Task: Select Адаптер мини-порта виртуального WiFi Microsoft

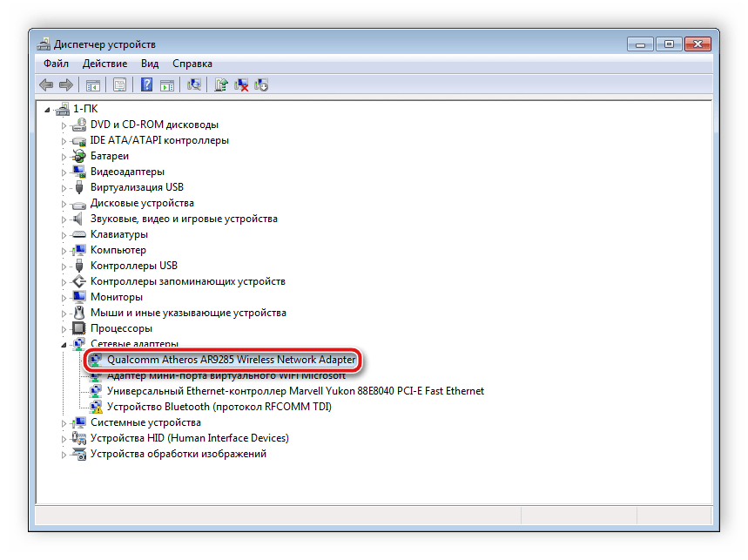Action: point(226,375)
